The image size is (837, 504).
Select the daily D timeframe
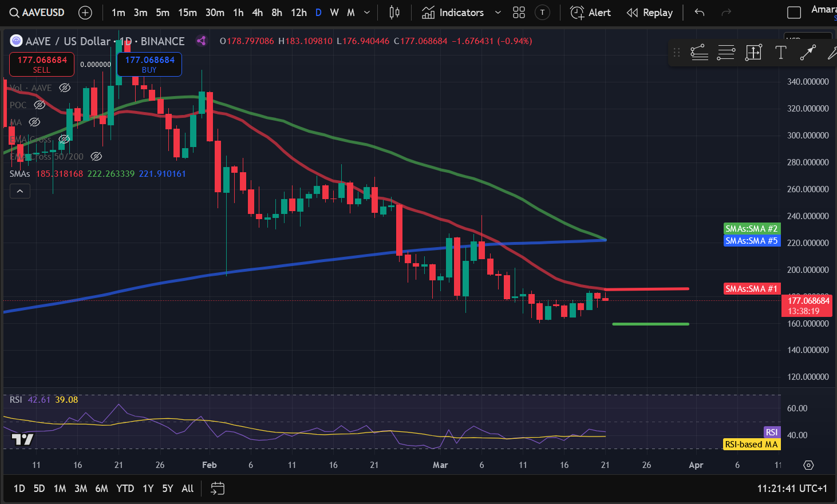pyautogui.click(x=318, y=13)
